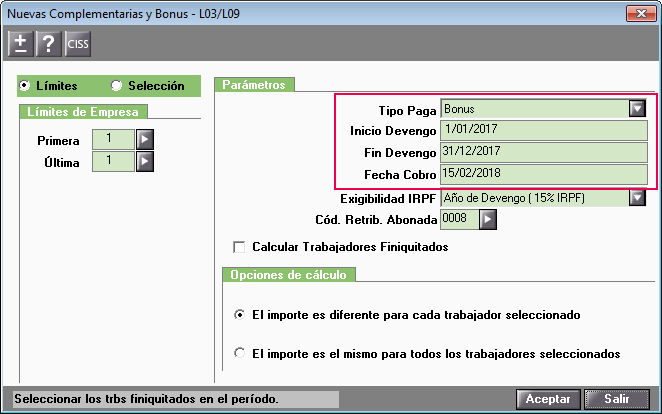Open help with the question mark icon
This screenshot has width=662, height=414.
point(49,43)
